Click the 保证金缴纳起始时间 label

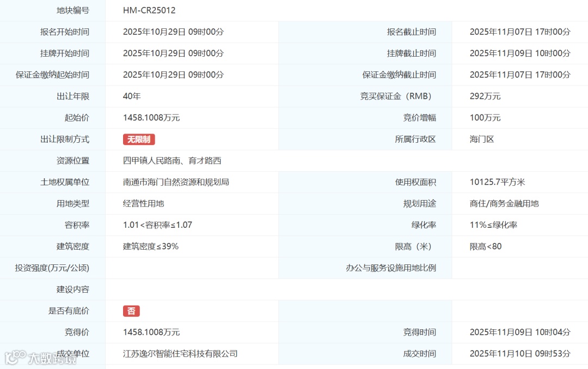coord(52,75)
